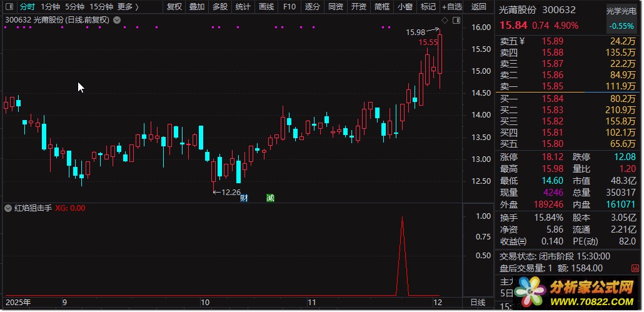This screenshot has width=644, height=312.
Task: Click the 换手 turnover 15.84%
Action: click(x=549, y=218)
